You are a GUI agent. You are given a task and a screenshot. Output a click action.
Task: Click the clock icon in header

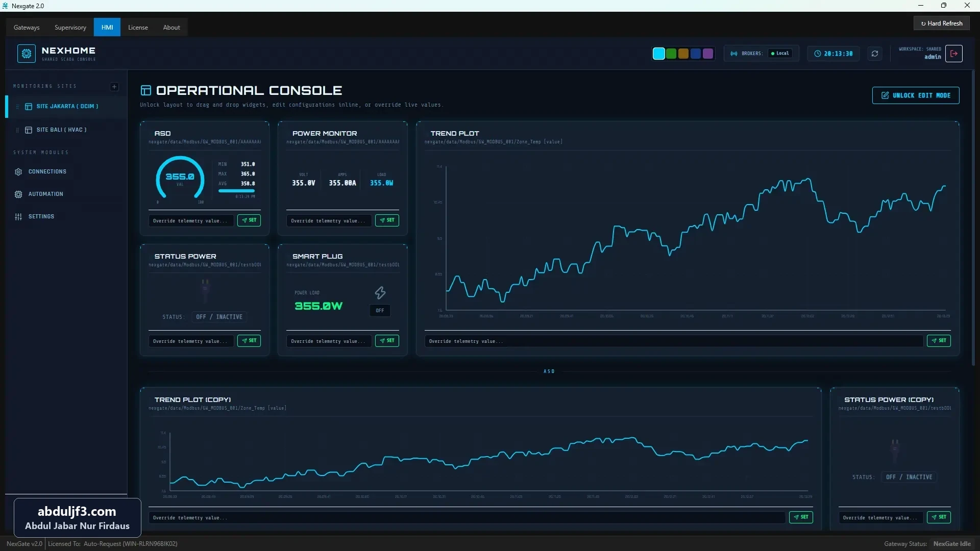[x=818, y=54]
